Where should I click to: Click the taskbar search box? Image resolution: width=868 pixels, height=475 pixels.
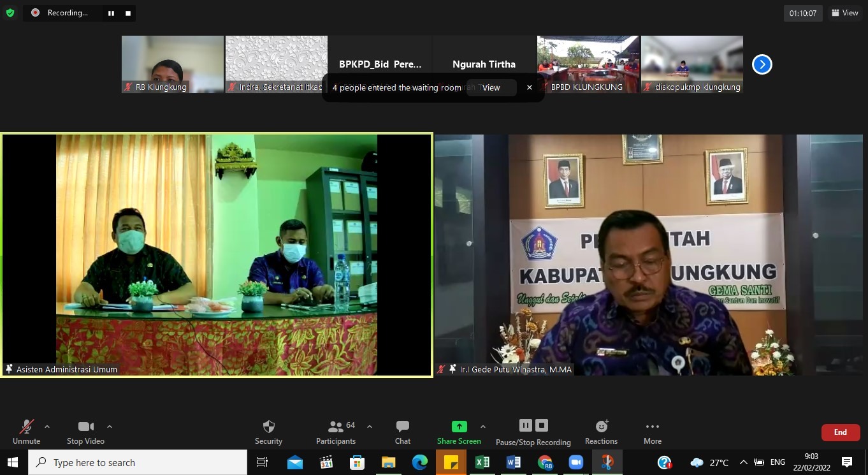(138, 462)
